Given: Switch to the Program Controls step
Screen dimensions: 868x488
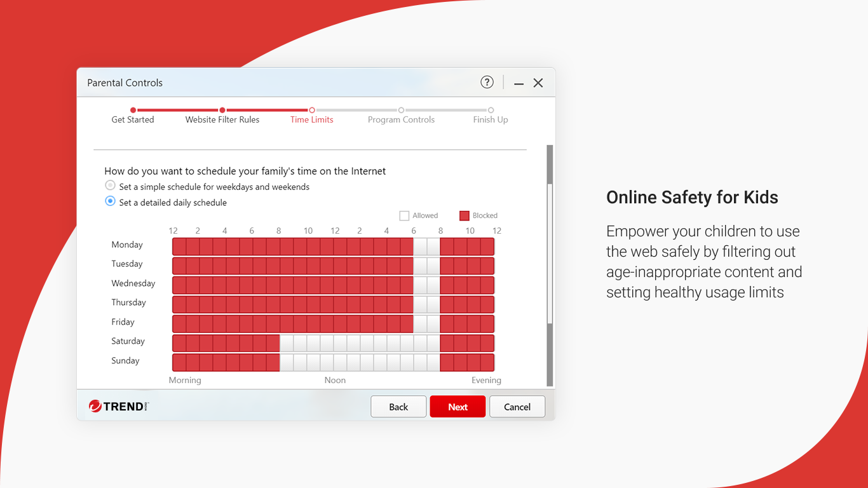Looking at the screenshot, I should [x=401, y=119].
